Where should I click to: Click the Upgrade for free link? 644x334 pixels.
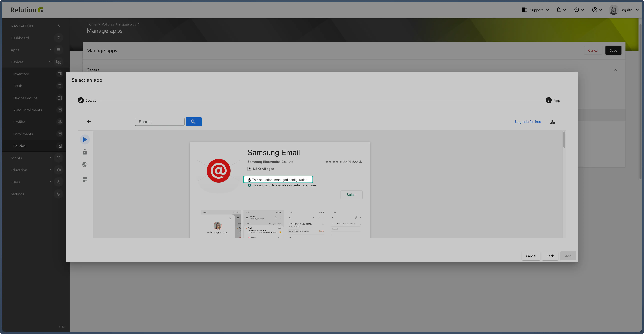click(528, 122)
